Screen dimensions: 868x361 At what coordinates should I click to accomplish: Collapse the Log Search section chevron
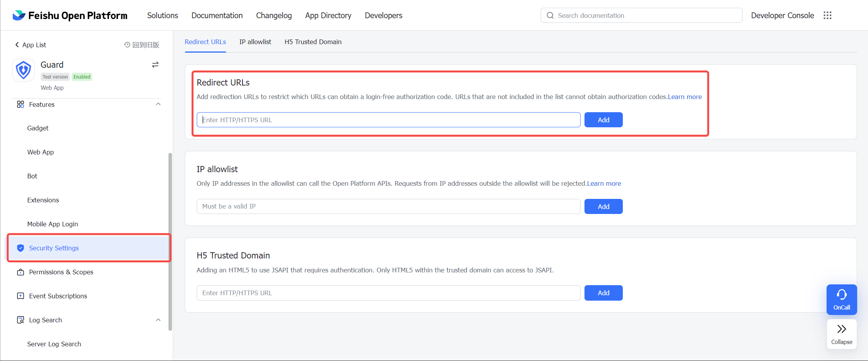[x=158, y=320]
